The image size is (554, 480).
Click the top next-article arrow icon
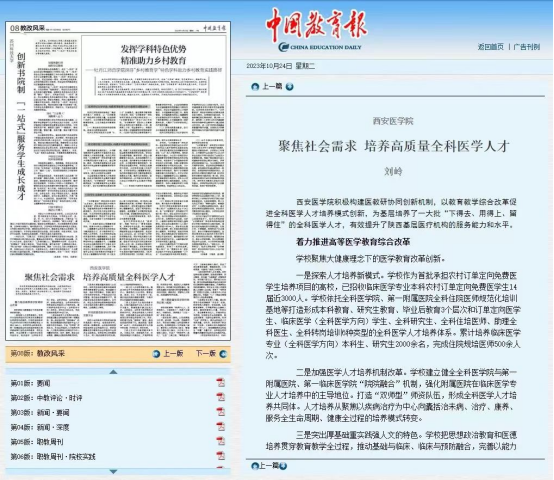(289, 87)
